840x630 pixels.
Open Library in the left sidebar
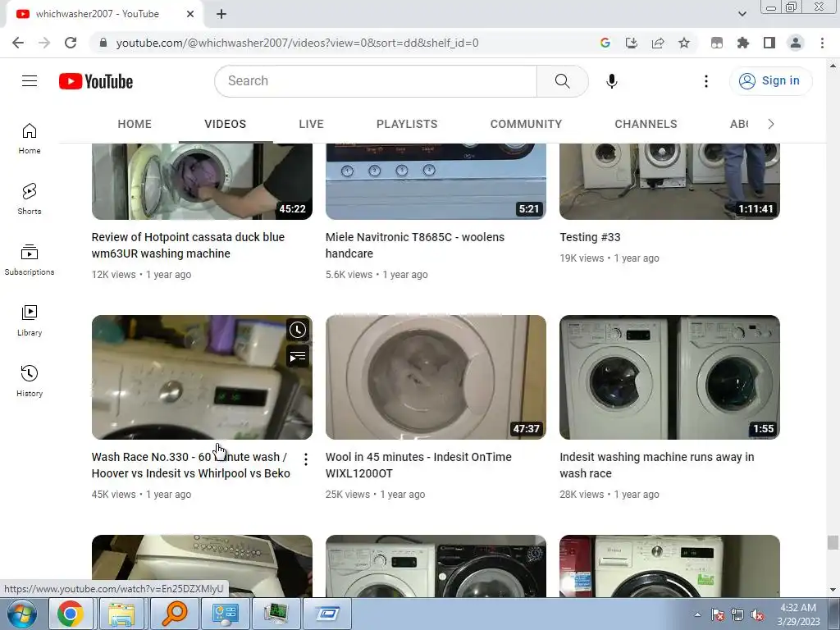pyautogui.click(x=30, y=321)
